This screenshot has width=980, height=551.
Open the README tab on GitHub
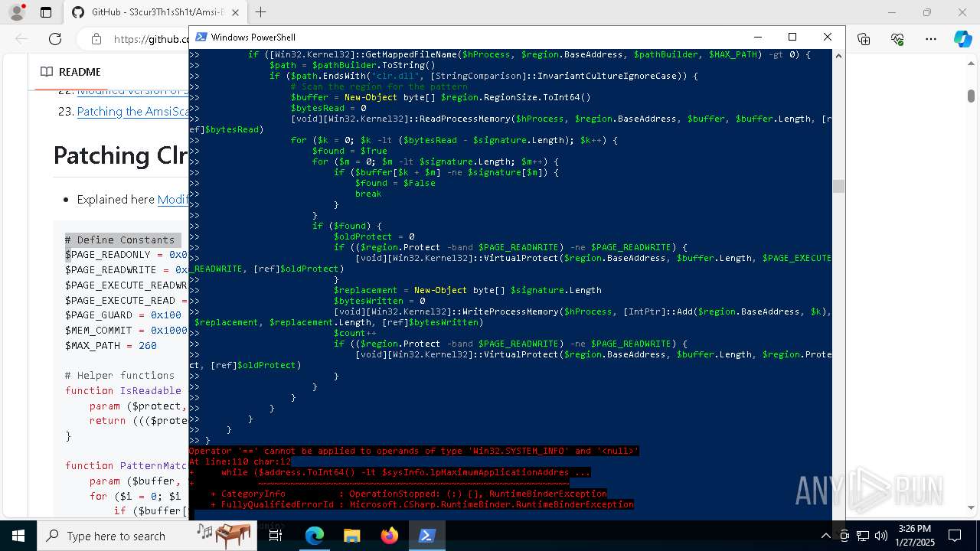pyautogui.click(x=71, y=72)
